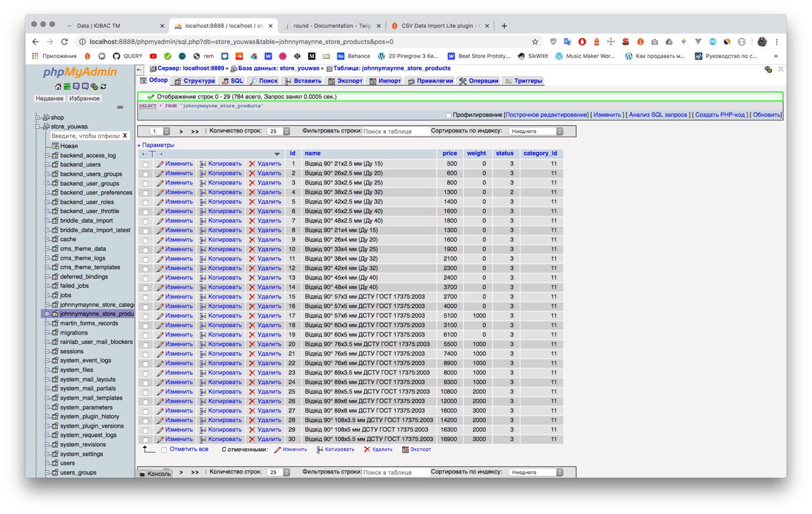Open the Экспорт tab

345,80
